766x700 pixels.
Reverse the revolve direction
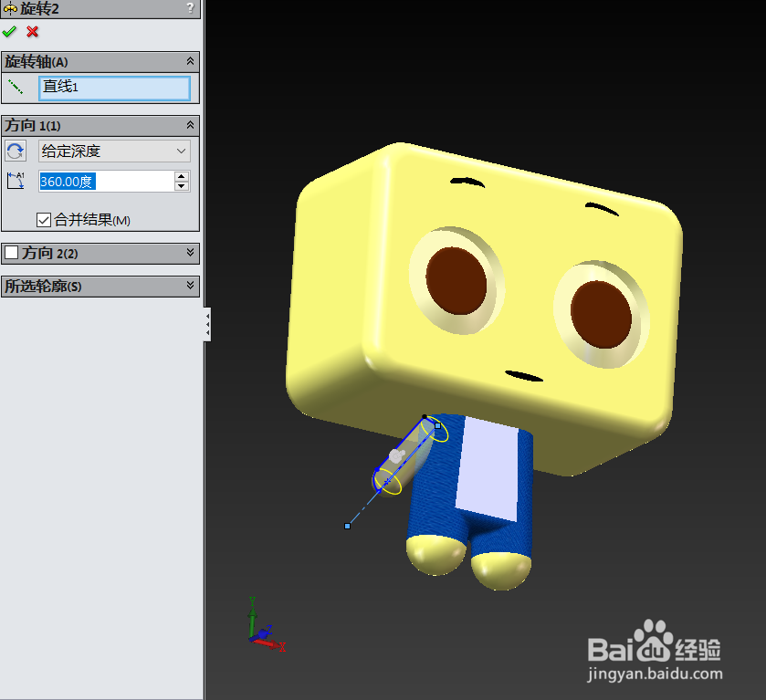[16, 151]
